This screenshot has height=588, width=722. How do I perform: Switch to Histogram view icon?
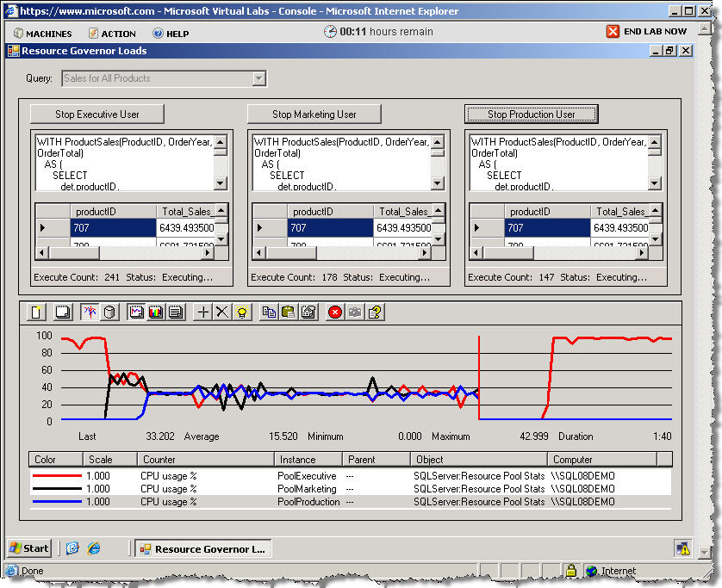tap(155, 312)
